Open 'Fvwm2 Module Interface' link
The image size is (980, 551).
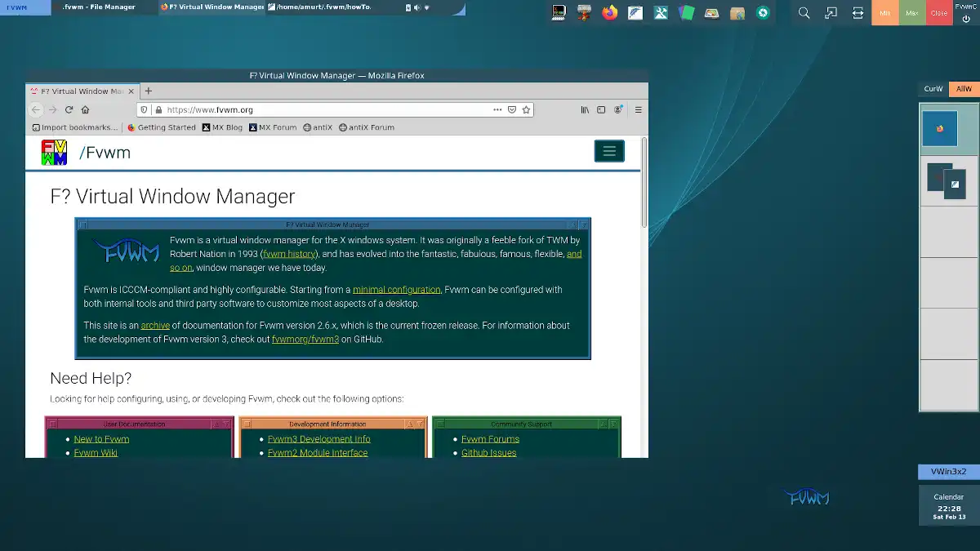click(x=318, y=453)
